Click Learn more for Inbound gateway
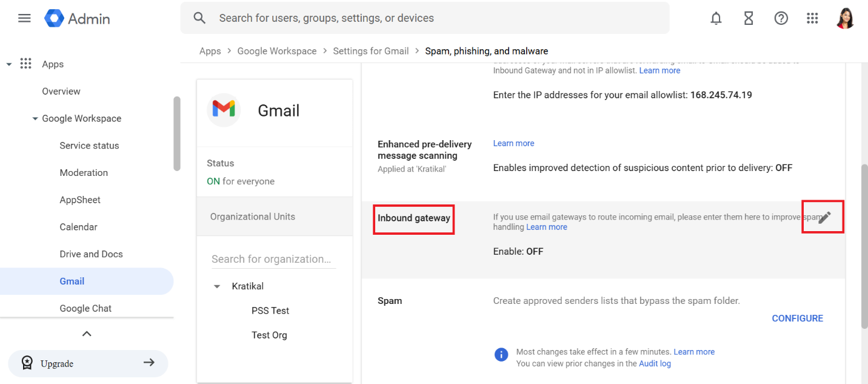The image size is (868, 384). (x=547, y=227)
